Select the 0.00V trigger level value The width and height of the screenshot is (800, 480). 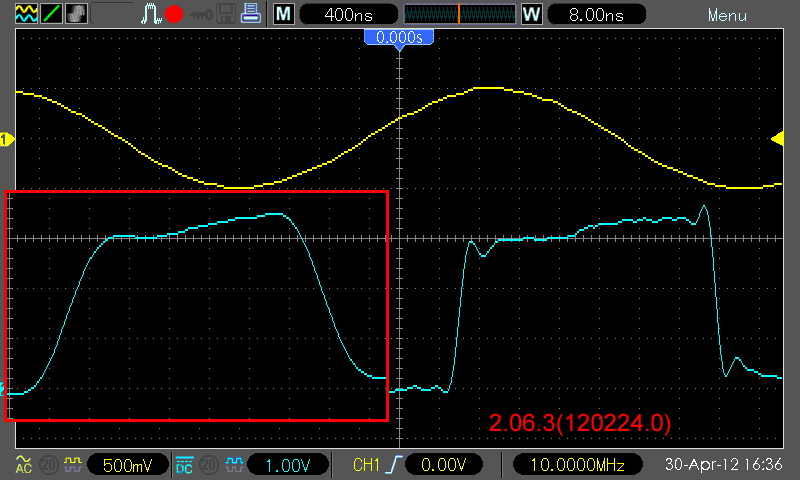pyautogui.click(x=443, y=465)
